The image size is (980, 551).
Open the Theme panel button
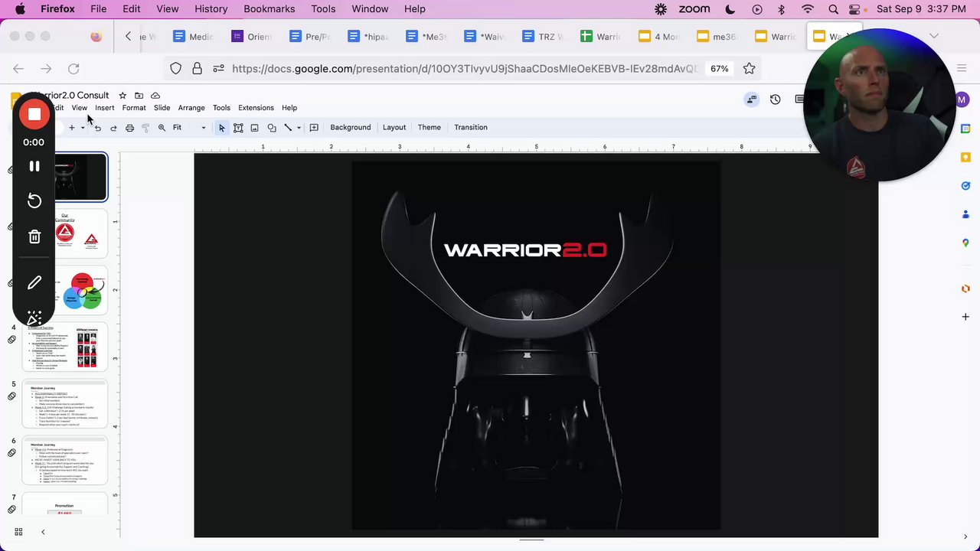(429, 128)
